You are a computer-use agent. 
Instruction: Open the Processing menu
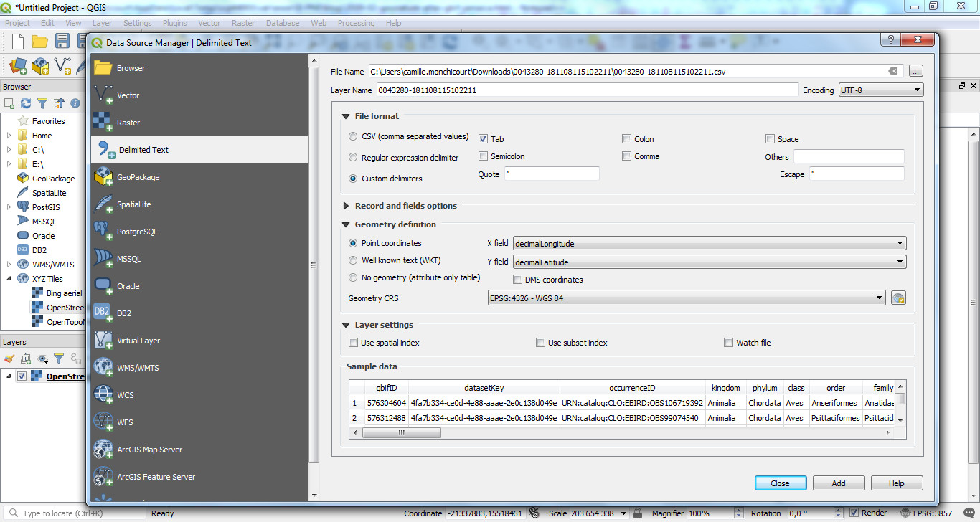356,23
